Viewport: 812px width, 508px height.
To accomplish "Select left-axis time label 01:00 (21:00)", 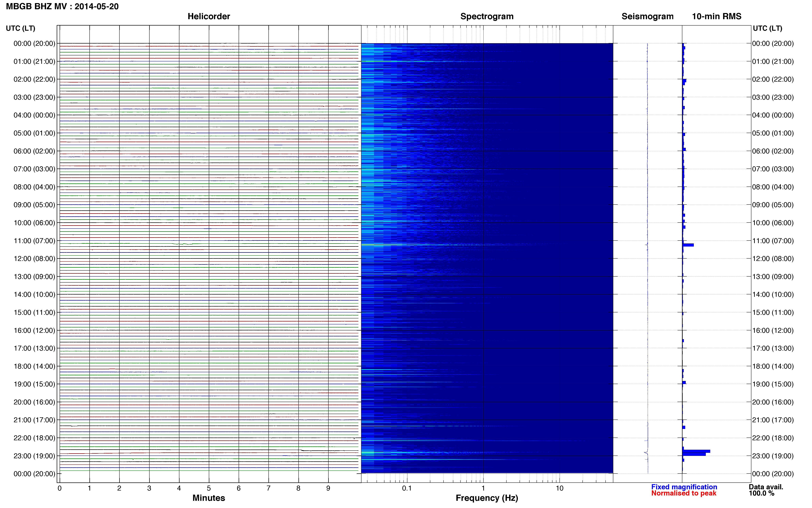I will coord(34,62).
